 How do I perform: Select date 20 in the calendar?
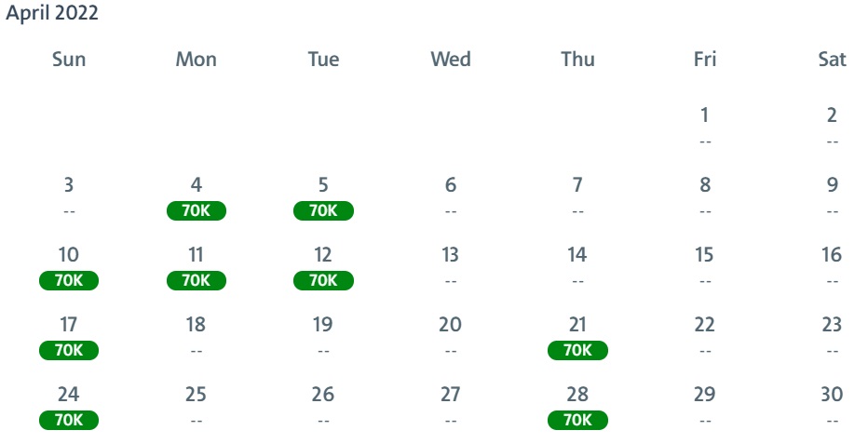[450, 324]
